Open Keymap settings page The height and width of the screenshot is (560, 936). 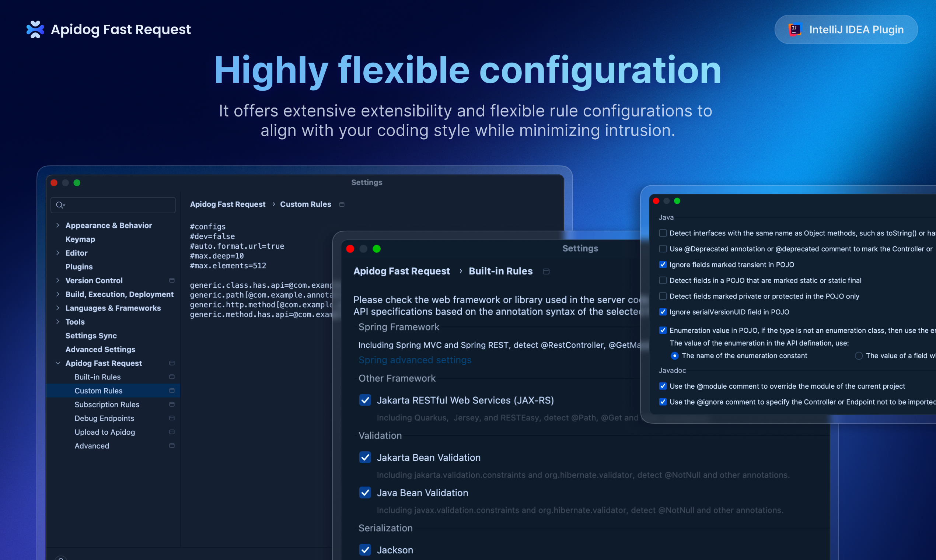pos(80,239)
